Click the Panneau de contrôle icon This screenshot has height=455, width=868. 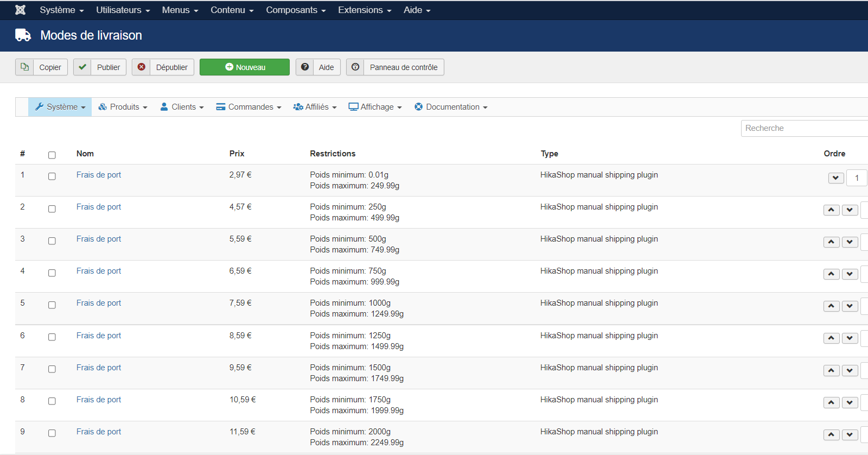click(x=355, y=67)
